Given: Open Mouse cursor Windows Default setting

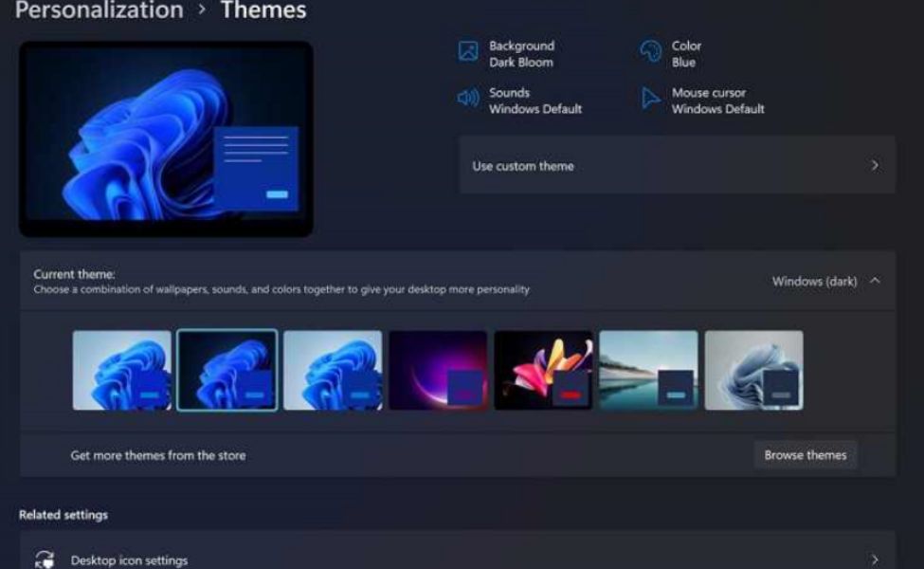Looking at the screenshot, I should click(717, 101).
